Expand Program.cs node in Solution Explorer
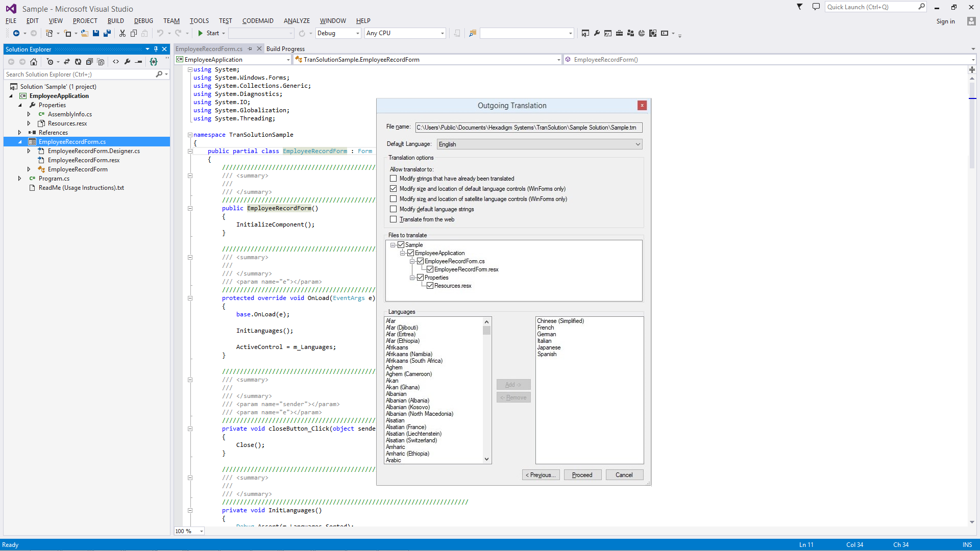This screenshot has width=980, height=551. pyautogui.click(x=20, y=179)
